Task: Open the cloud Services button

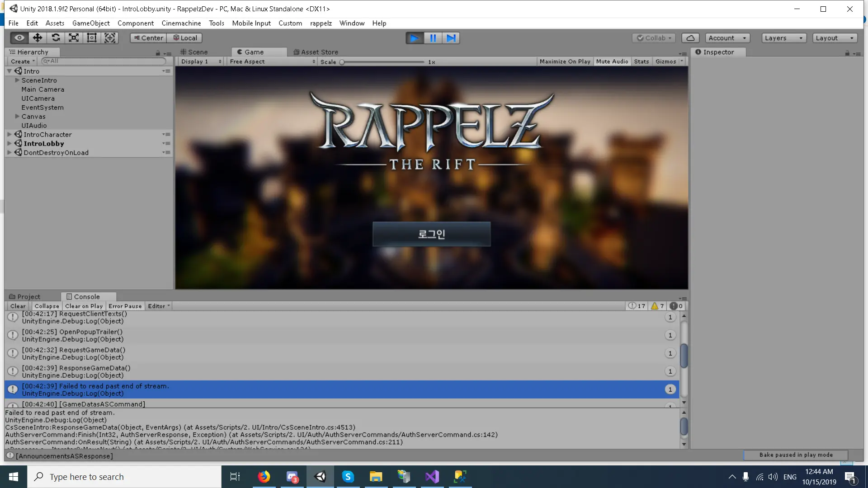Action: click(690, 38)
